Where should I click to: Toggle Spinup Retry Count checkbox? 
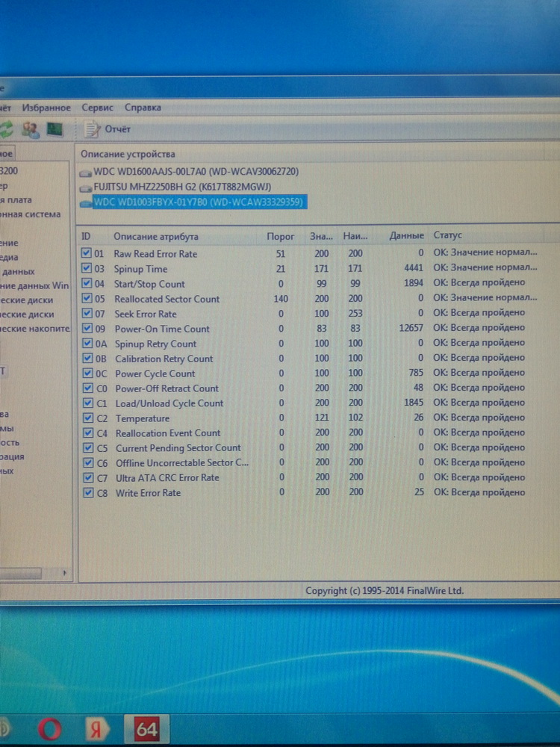[87, 343]
